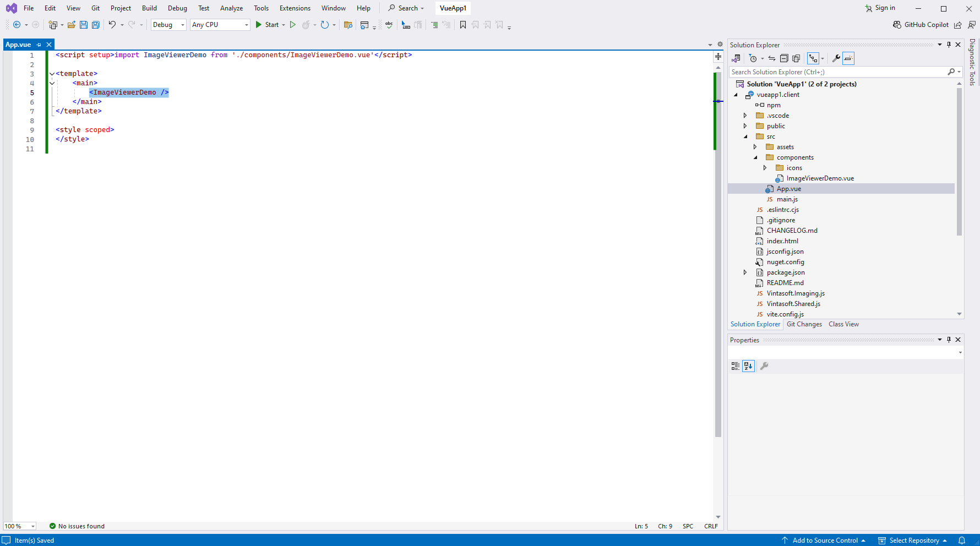Click the increase indent icon

point(434,25)
